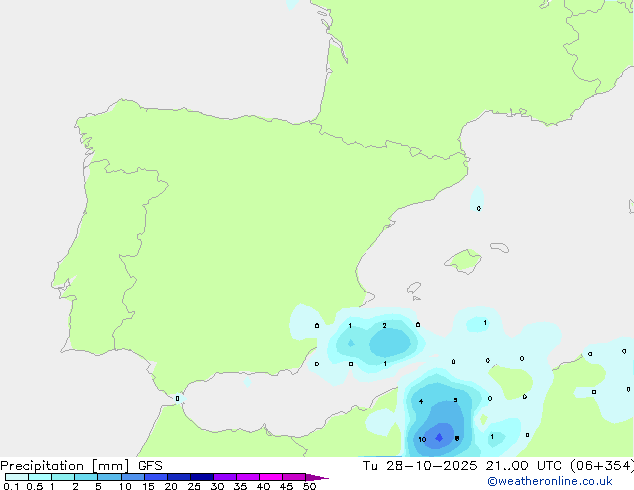The height and width of the screenshot is (490, 634).
Task: Choose the 40–45 mm magenta legend swatch
Action: pyautogui.click(x=271, y=477)
